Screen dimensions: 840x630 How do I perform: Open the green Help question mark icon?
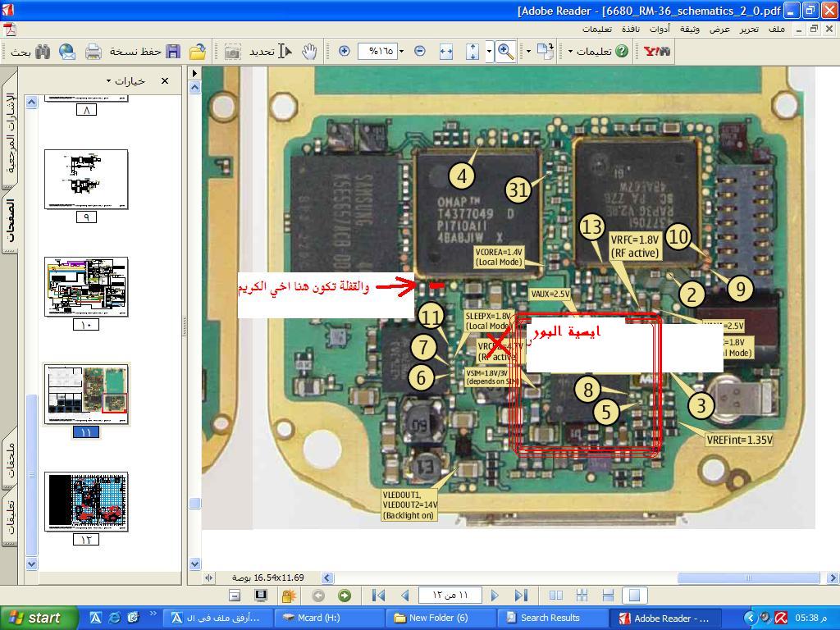tap(622, 52)
